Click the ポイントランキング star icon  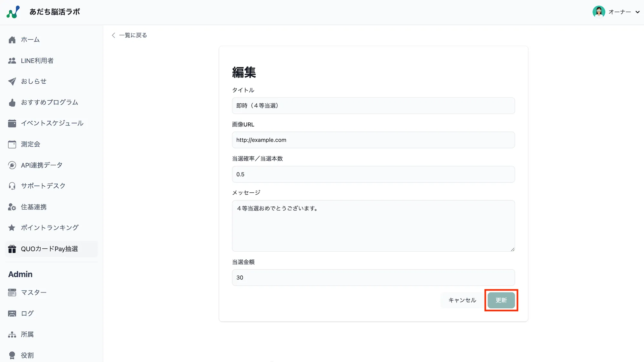[x=12, y=228]
